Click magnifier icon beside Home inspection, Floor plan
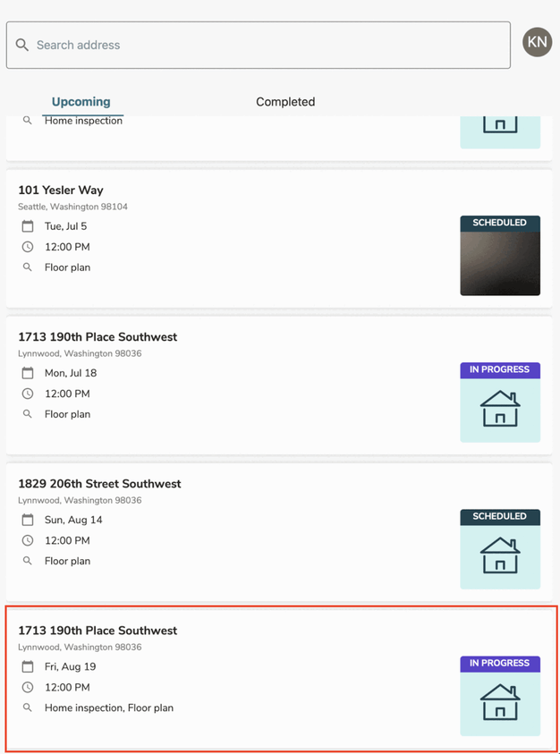 [x=28, y=707]
